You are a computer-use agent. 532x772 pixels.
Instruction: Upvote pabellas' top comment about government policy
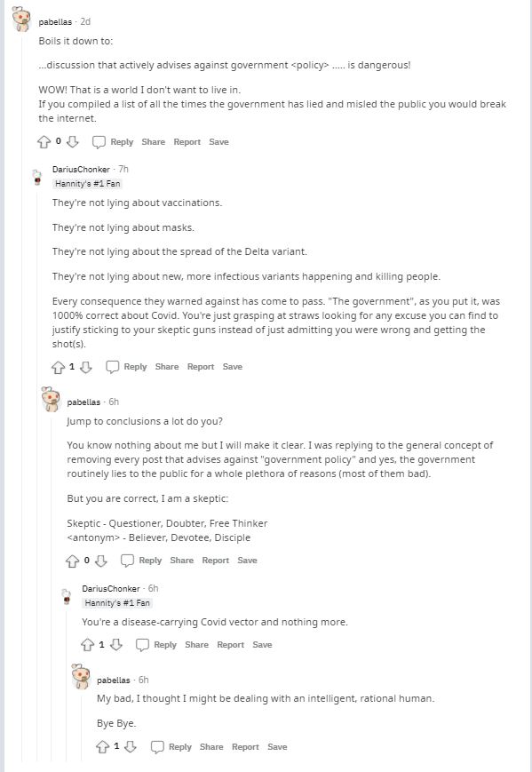click(x=44, y=142)
